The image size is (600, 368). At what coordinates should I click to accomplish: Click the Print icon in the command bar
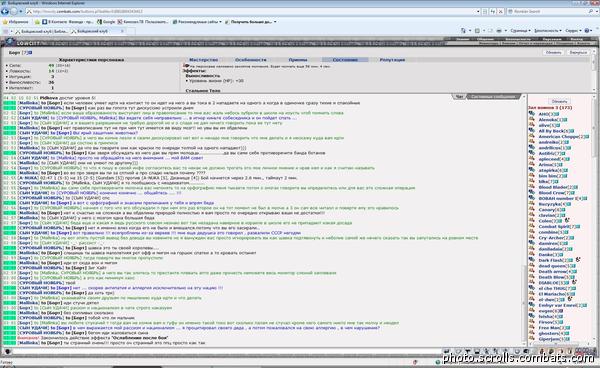click(499, 31)
